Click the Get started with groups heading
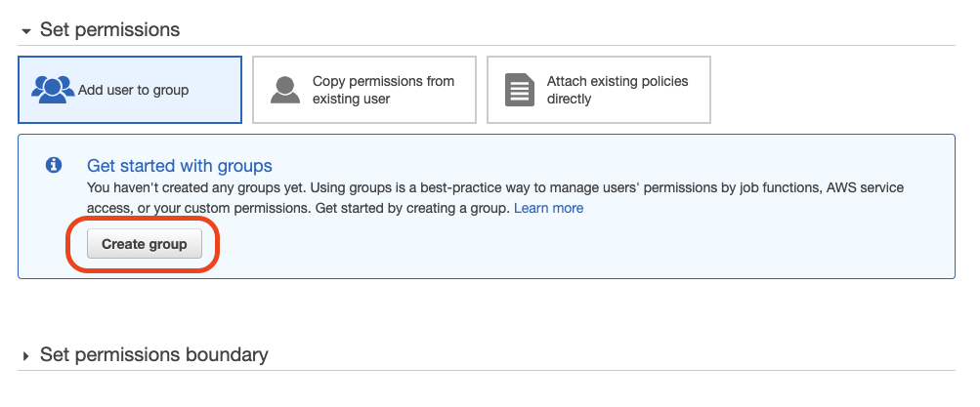This screenshot has height=407, width=980. (x=180, y=166)
